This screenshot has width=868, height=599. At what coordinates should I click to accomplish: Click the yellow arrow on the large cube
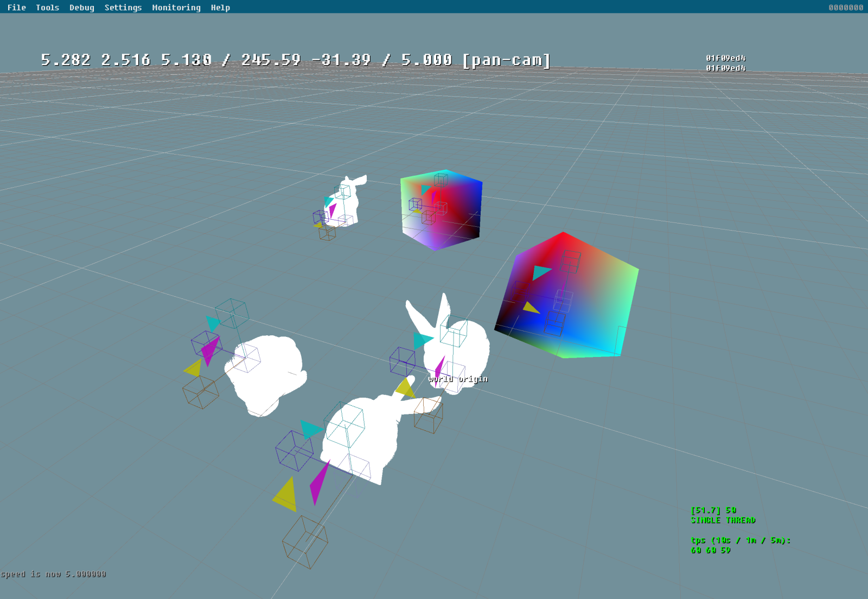531,308
